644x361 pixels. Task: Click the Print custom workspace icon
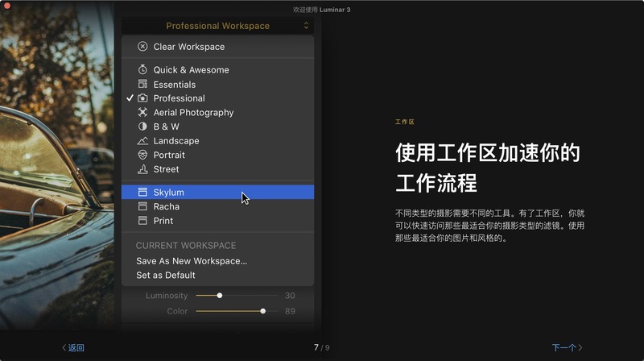click(x=142, y=220)
